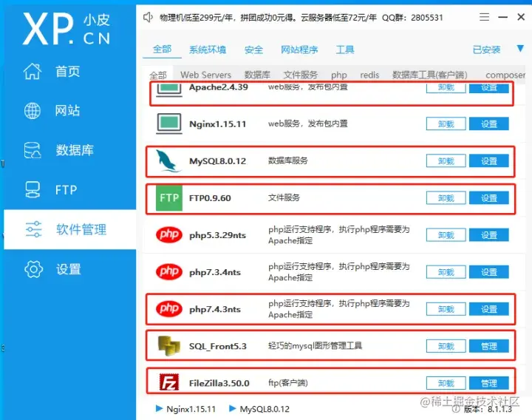Click 设置 for Nginx1.15.11
Viewport: 532px width, 420px height.
tap(489, 124)
